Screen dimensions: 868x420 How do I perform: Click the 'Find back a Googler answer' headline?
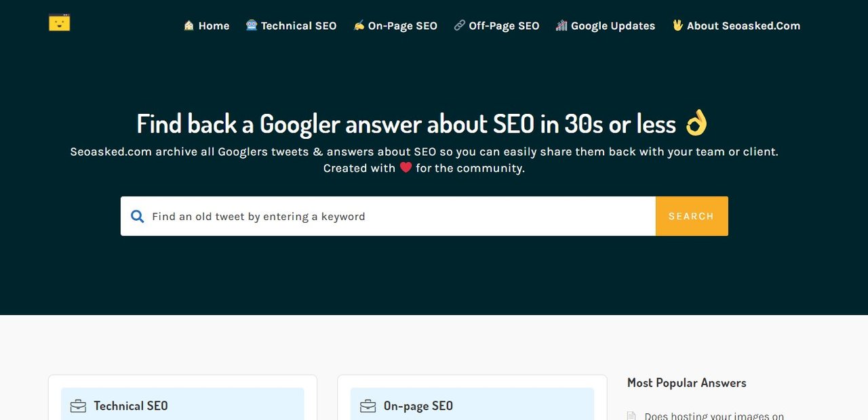point(406,124)
